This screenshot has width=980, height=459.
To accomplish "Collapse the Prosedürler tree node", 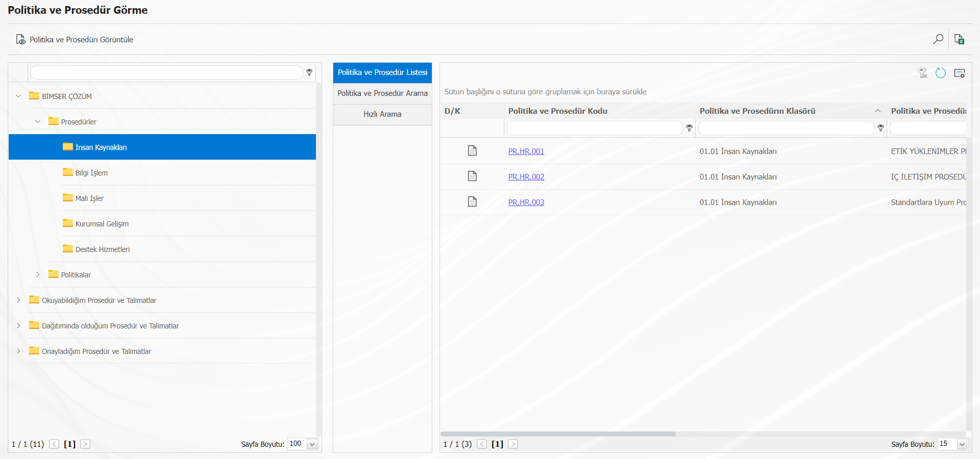I will point(38,121).
